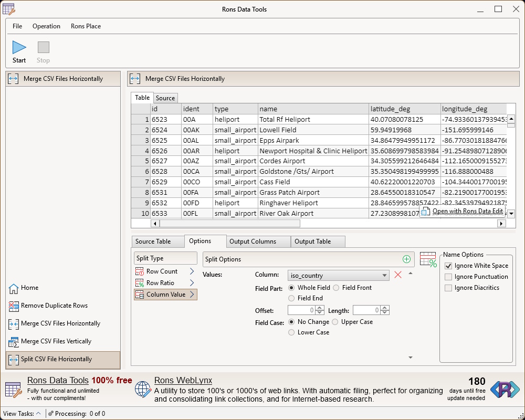Click the Offset input field
525x420 pixels.
pyautogui.click(x=301, y=310)
